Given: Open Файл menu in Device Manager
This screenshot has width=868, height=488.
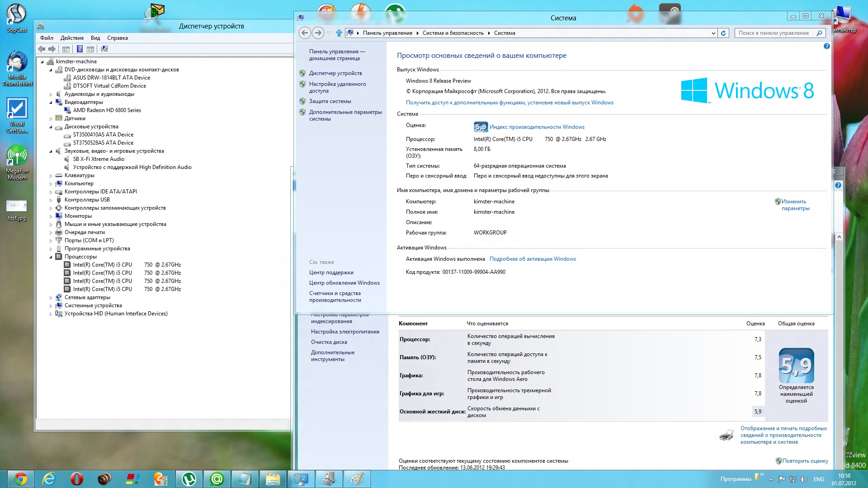Looking at the screenshot, I should click(x=47, y=38).
